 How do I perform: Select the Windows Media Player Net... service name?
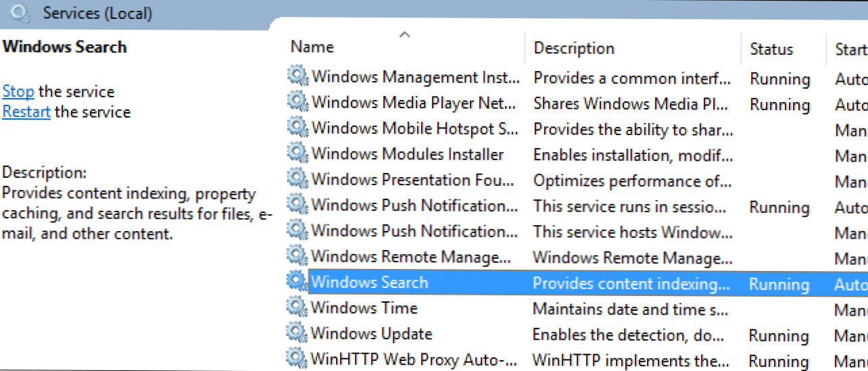[x=415, y=103]
